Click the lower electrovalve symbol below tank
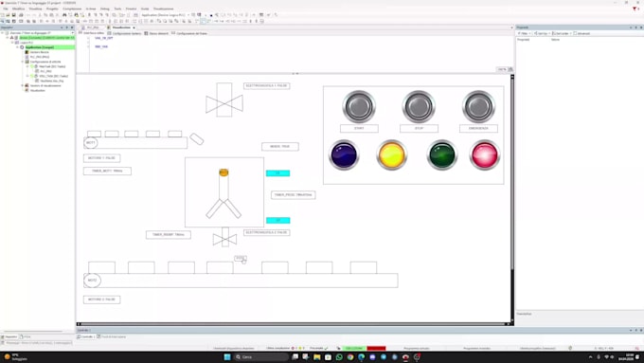The height and width of the screenshot is (363, 644). 224,238
